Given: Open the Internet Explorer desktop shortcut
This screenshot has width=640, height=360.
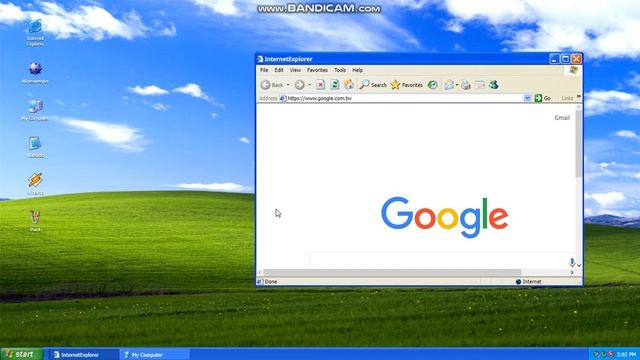Looking at the screenshot, I should click(35, 32).
